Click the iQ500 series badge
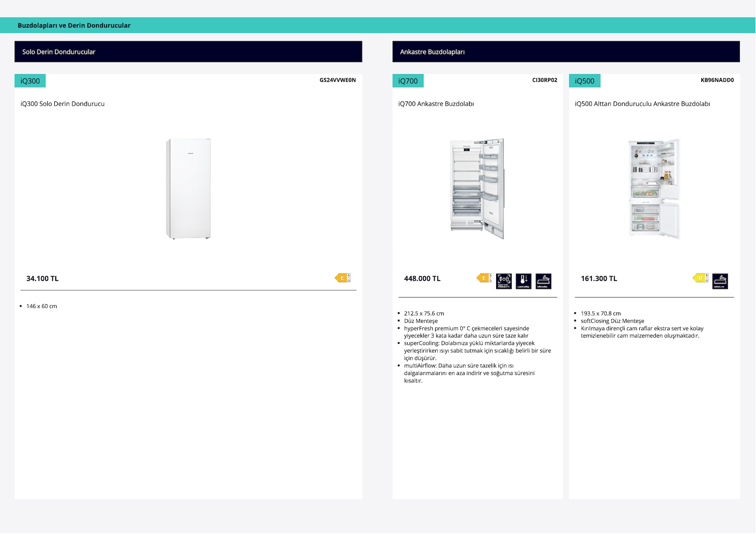Viewport: 756px width, 534px height. pos(584,81)
